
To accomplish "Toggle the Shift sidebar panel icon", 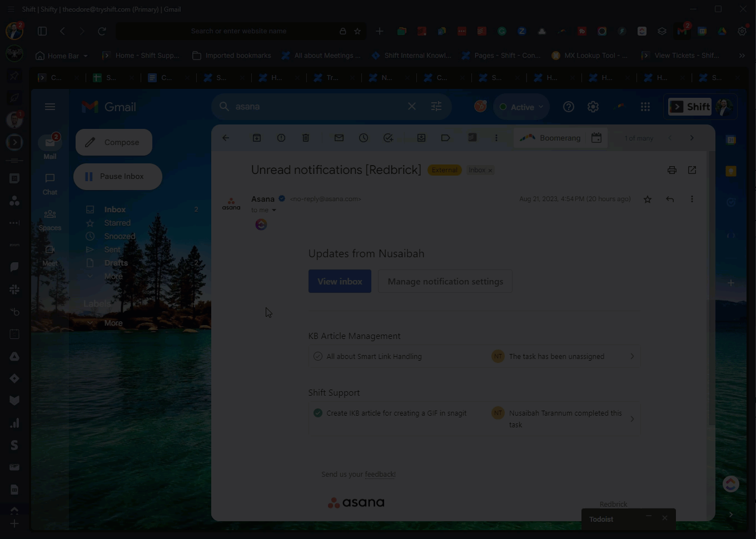I will tap(42, 31).
